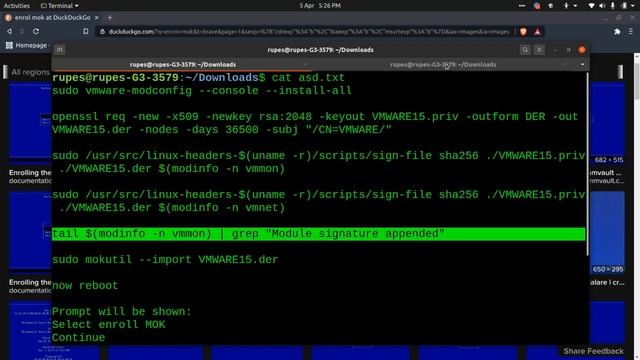Viewport: 640px width, 360px height.
Task: Click the 'cat asd.txt' command prompt line
Action: 198,78
